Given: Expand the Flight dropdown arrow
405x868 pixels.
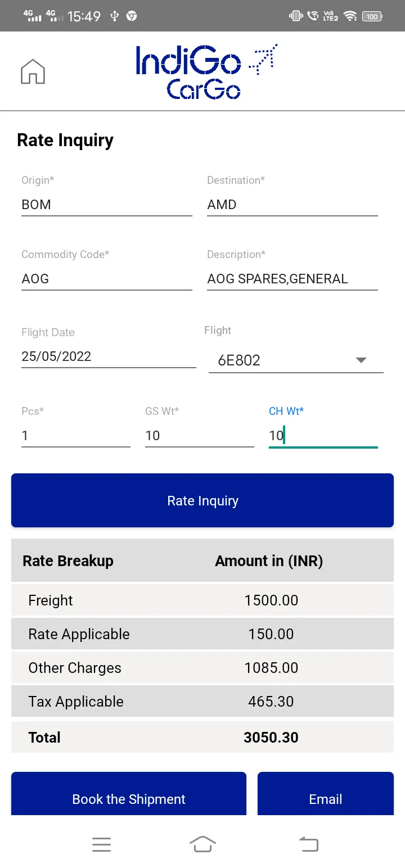Looking at the screenshot, I should 361,360.
